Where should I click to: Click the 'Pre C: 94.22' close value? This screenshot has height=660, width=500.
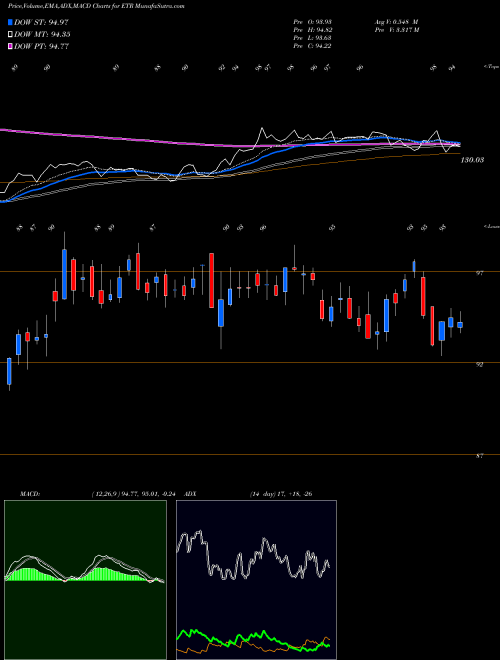click(x=312, y=46)
